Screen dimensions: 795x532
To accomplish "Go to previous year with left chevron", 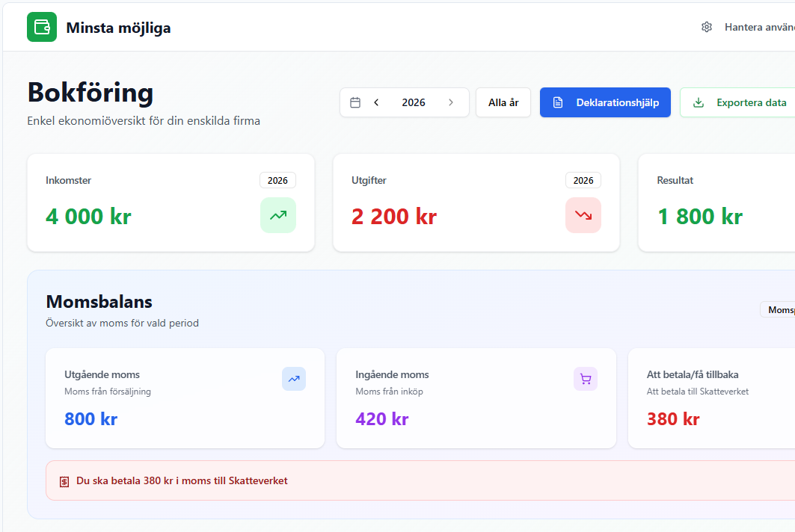I will (376, 103).
